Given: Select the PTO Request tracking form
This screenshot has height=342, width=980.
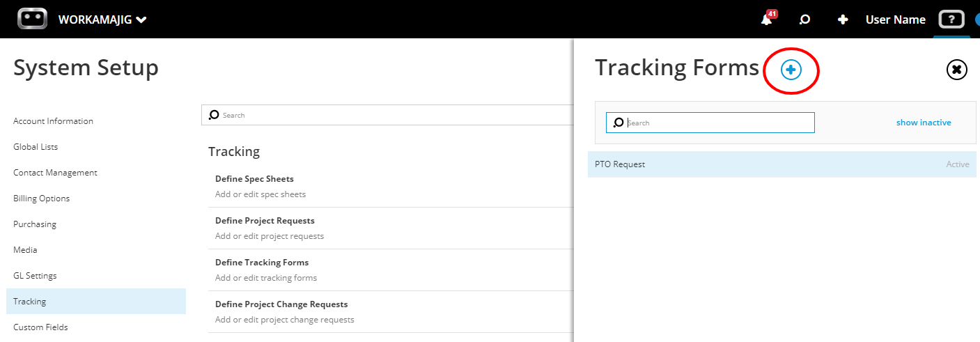Looking at the screenshot, I should coord(782,164).
